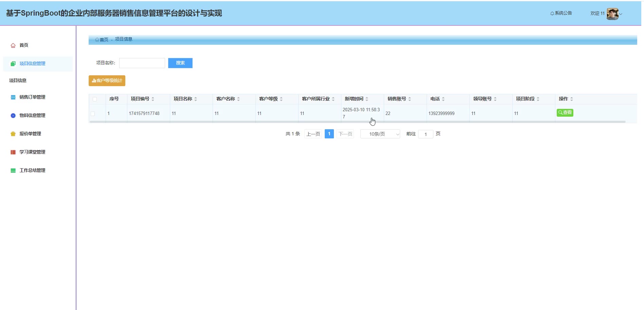Click the 上一页 pagination button
The height and width of the screenshot is (310, 644).
tap(313, 134)
